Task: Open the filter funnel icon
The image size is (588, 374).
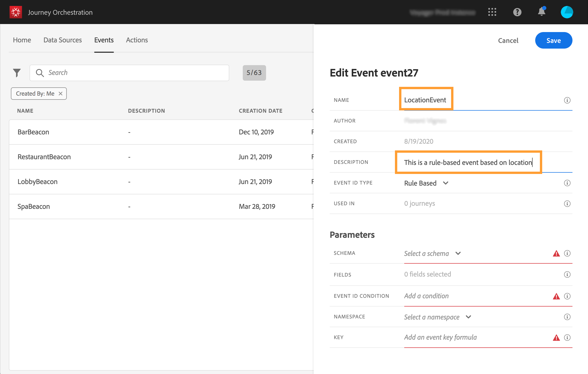Action: pyautogui.click(x=17, y=73)
